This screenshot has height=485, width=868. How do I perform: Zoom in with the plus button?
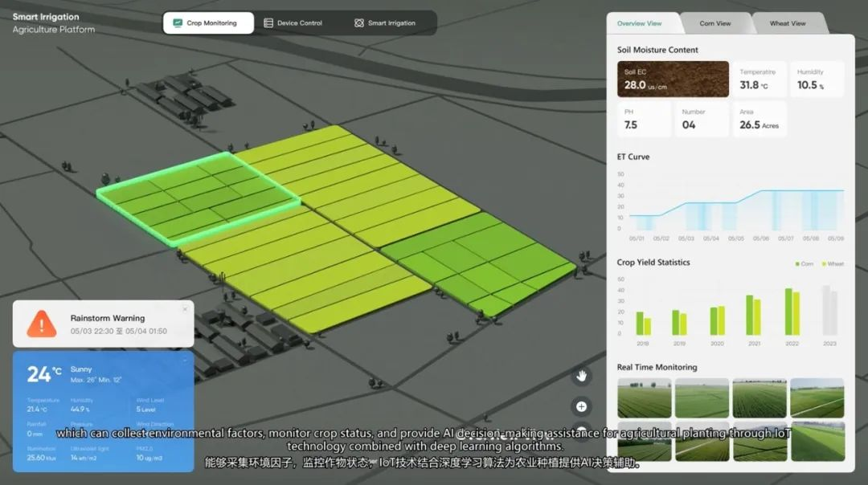tap(581, 406)
